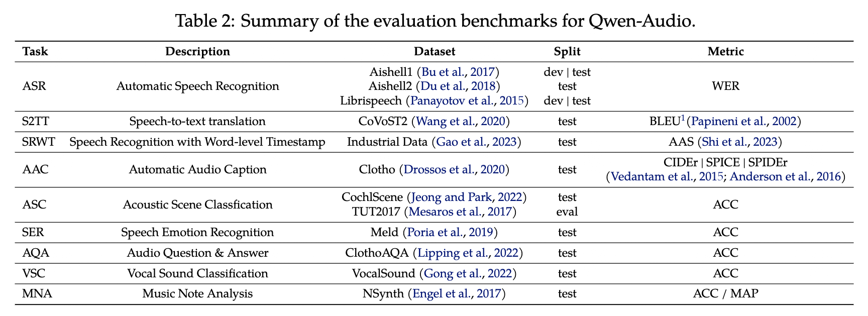The height and width of the screenshot is (316, 868).
Task: Follow the Panayotov et al., 2015 reference
Action: pos(467,100)
